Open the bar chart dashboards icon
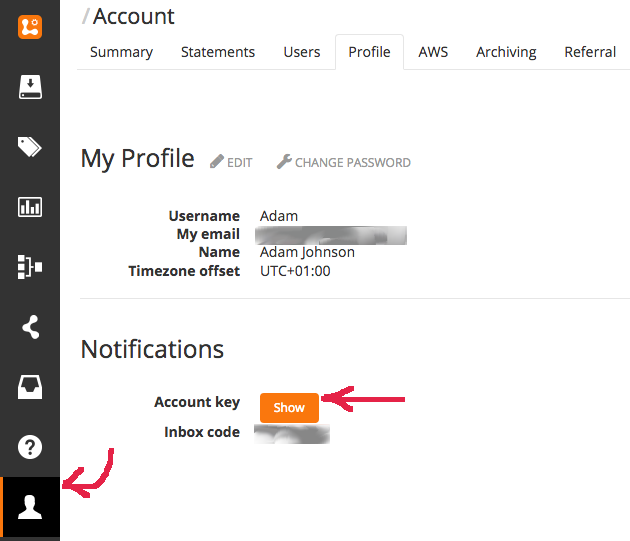This screenshot has height=541, width=630. point(30,207)
